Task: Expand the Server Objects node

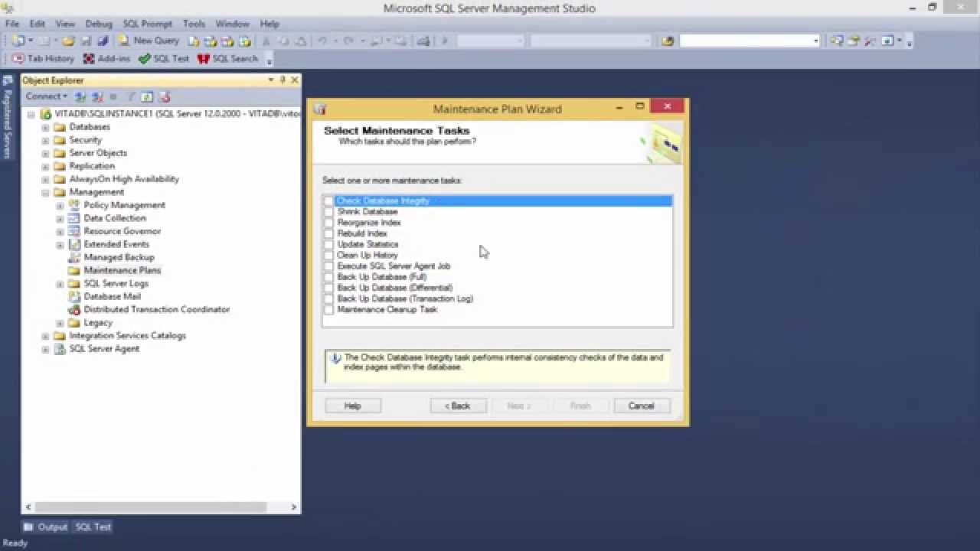Action: (x=45, y=153)
